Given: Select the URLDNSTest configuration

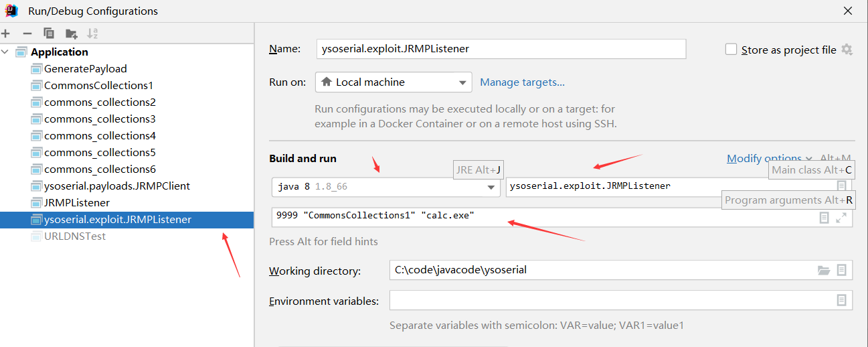Looking at the screenshot, I should pos(68,236).
